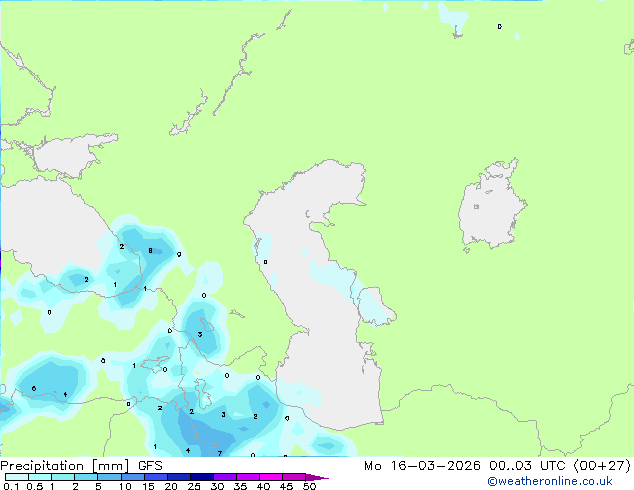Viewport: 634px width, 490px height.
Task: Click the over-50 arrow tip of the legend
Action: click(317, 477)
